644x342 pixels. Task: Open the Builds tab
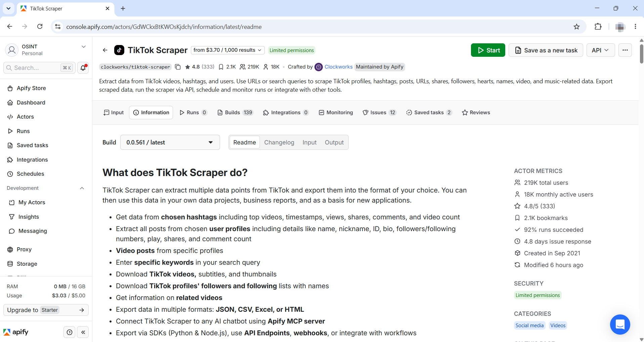point(235,113)
